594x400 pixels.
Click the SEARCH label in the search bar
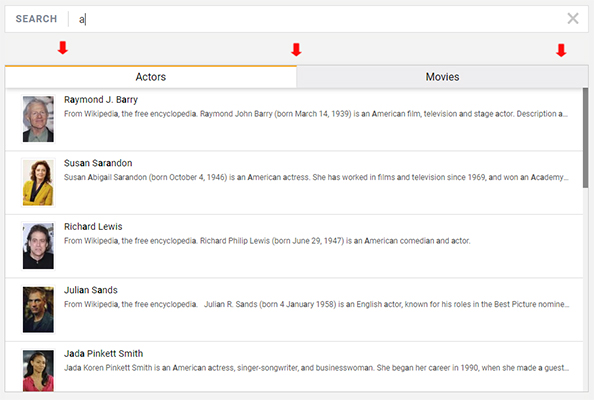(x=36, y=19)
